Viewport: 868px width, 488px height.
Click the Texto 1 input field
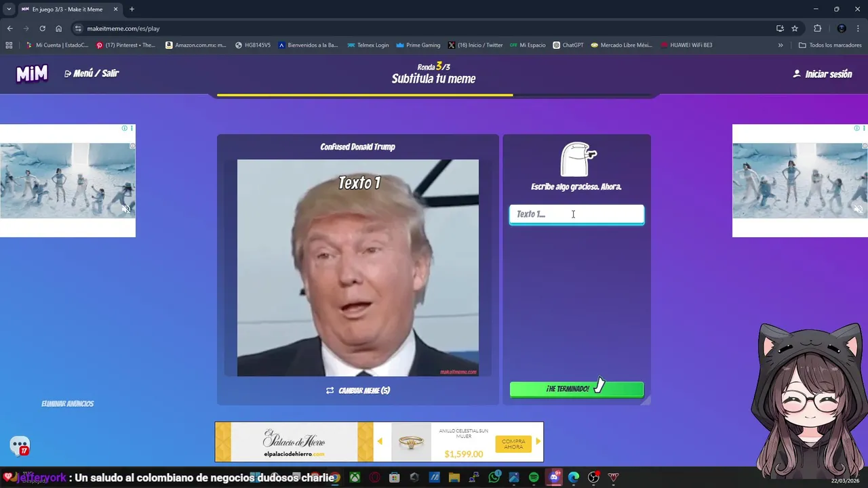[576, 214]
